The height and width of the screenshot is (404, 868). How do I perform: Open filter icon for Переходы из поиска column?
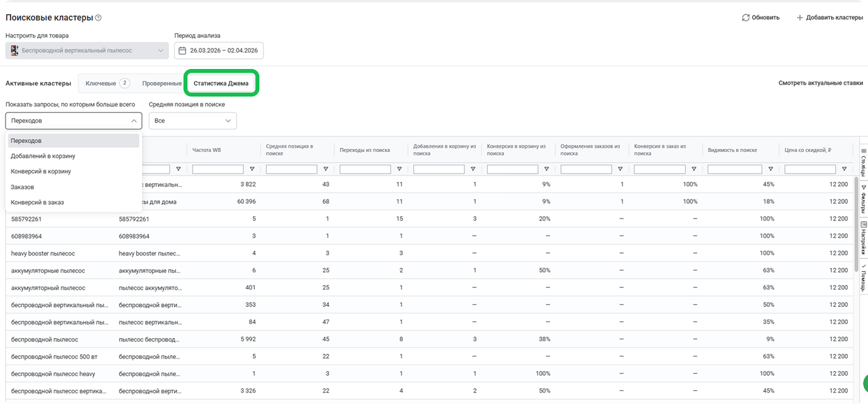[x=399, y=169]
